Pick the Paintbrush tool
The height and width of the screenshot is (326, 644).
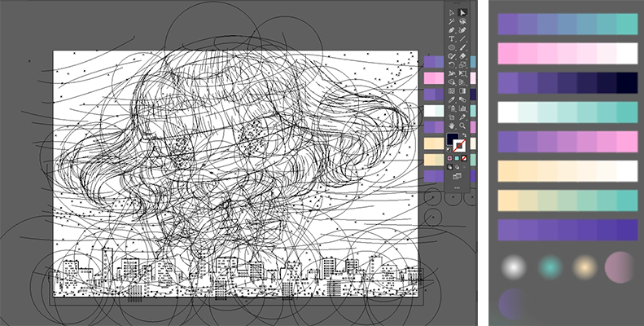[462, 47]
